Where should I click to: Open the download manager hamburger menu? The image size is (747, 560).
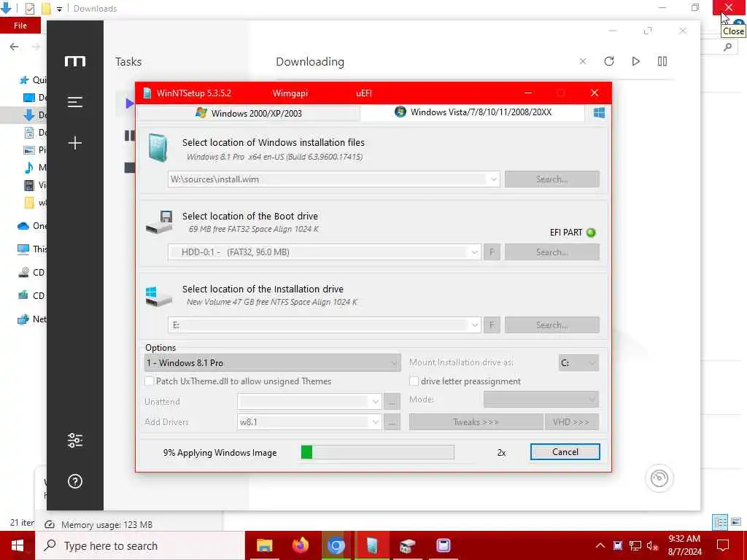[75, 102]
